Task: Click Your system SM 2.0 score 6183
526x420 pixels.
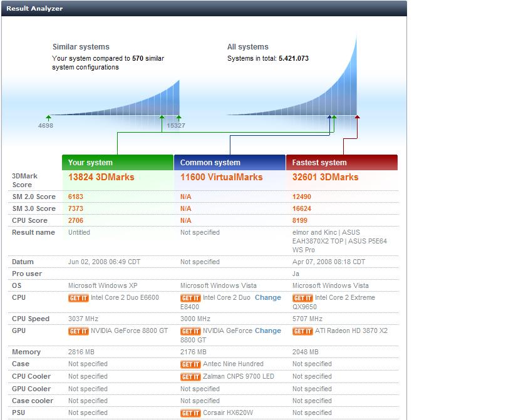Action: 76,197
